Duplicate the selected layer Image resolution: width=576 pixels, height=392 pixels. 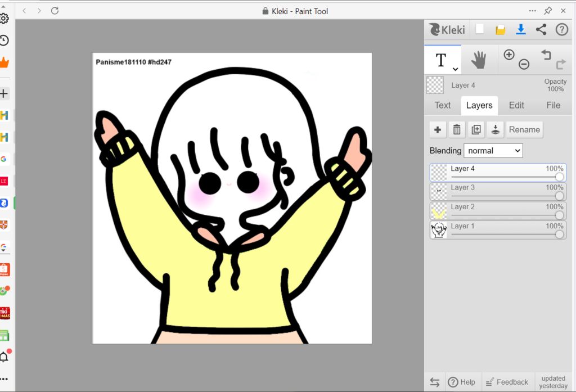[476, 130]
